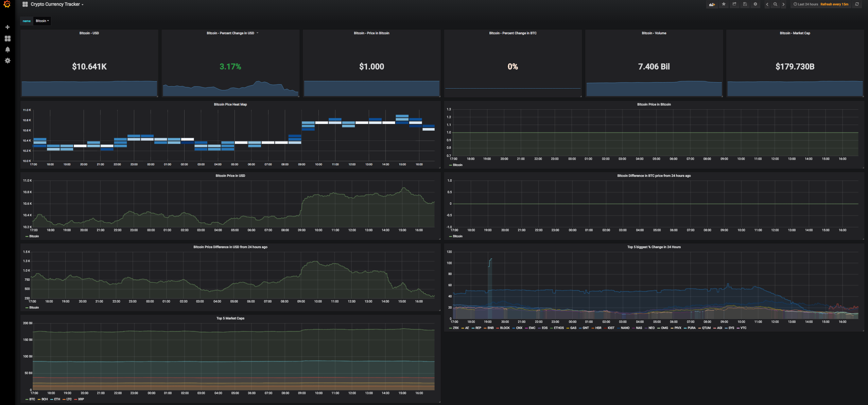868x405 pixels.
Task: Star this dashboard as favorite
Action: point(724,4)
